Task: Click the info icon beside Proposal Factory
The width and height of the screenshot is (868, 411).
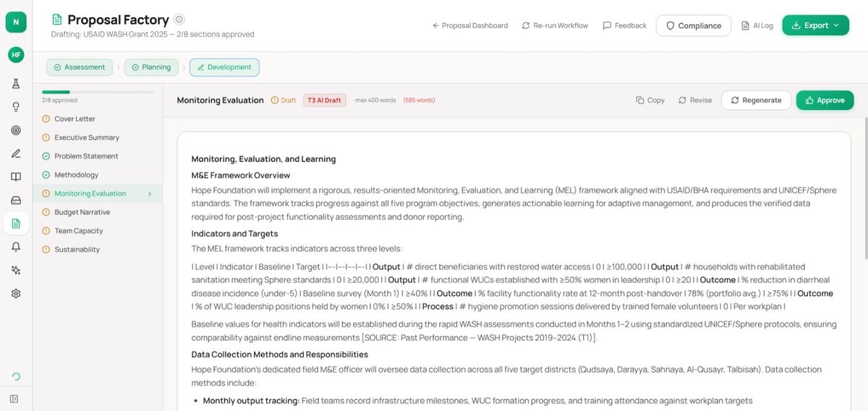Action: click(179, 20)
